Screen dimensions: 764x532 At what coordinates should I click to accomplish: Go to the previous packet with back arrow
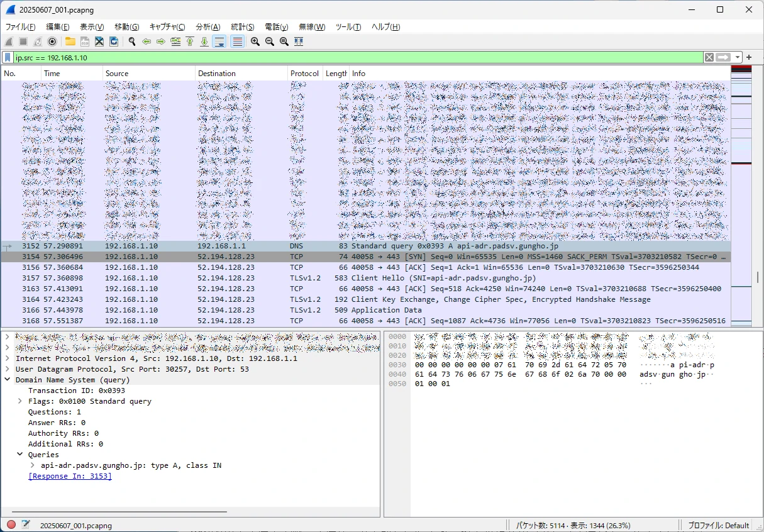tap(147, 42)
